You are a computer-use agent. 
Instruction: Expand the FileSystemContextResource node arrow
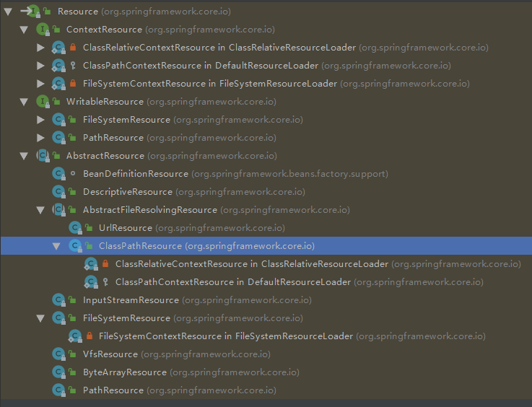[x=40, y=84]
